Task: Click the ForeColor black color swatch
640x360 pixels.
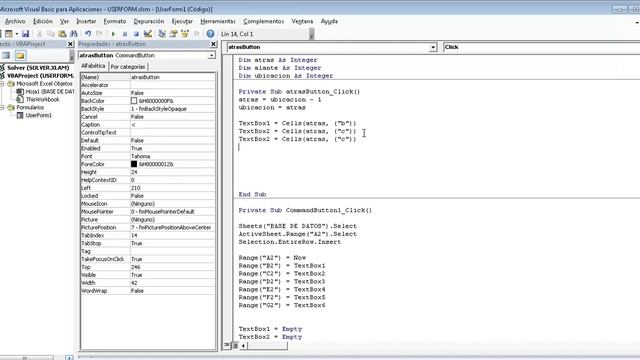Action: point(134,164)
